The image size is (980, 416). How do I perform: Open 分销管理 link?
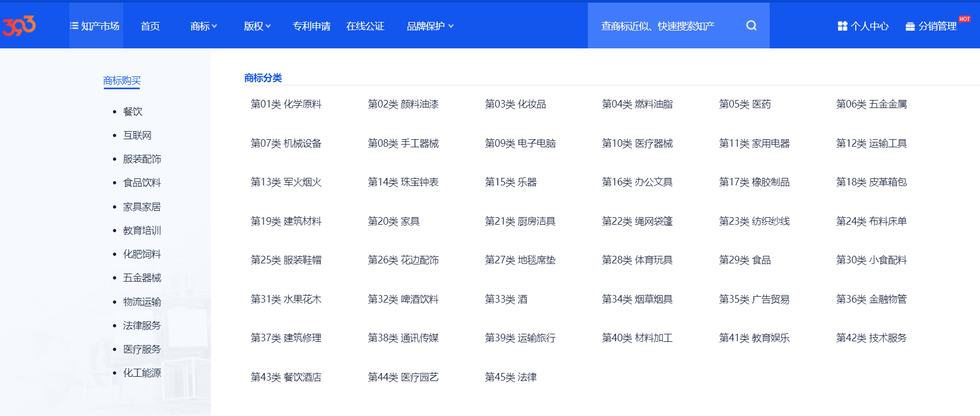(931, 26)
